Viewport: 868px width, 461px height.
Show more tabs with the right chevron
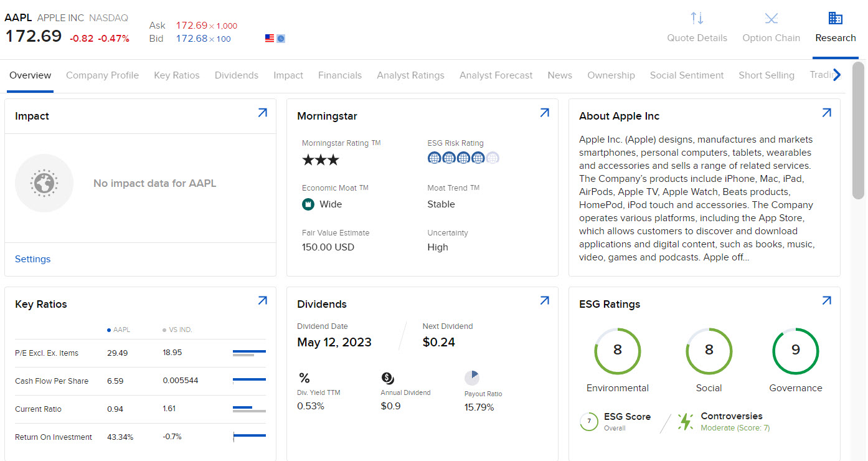tap(837, 75)
